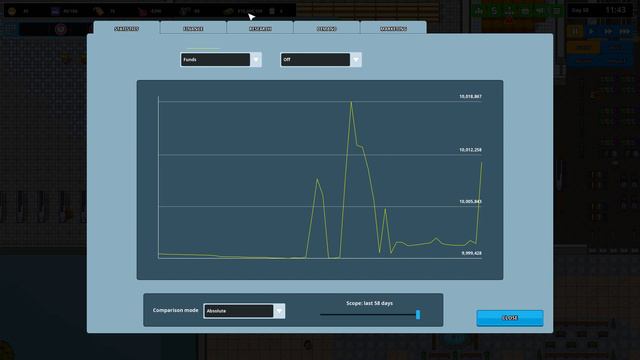Open the Off comparison dropdown

(321, 60)
